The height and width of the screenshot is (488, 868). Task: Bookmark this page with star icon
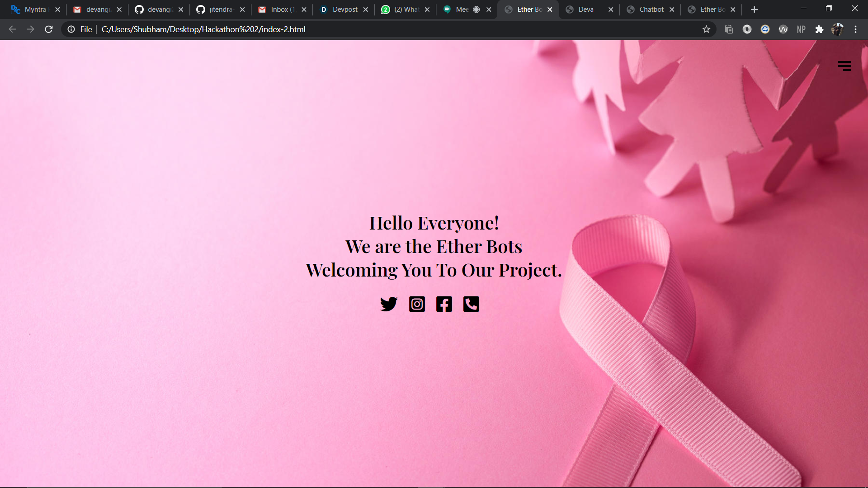706,29
